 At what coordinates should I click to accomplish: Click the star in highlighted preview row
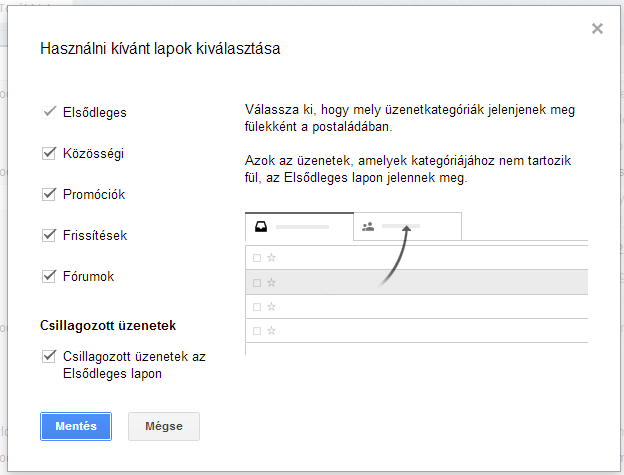(x=271, y=282)
